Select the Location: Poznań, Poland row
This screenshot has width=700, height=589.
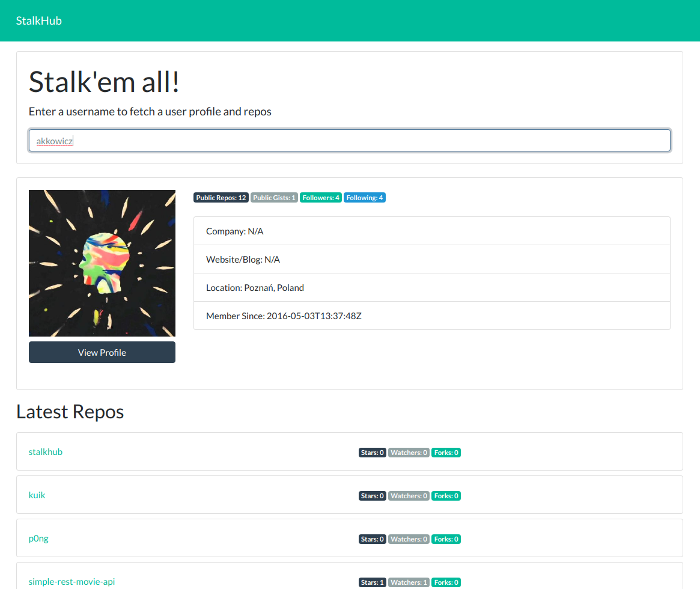pyautogui.click(x=431, y=287)
